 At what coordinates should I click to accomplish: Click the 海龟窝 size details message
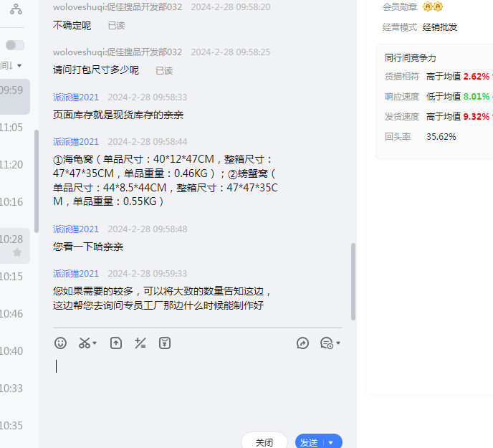[166, 180]
